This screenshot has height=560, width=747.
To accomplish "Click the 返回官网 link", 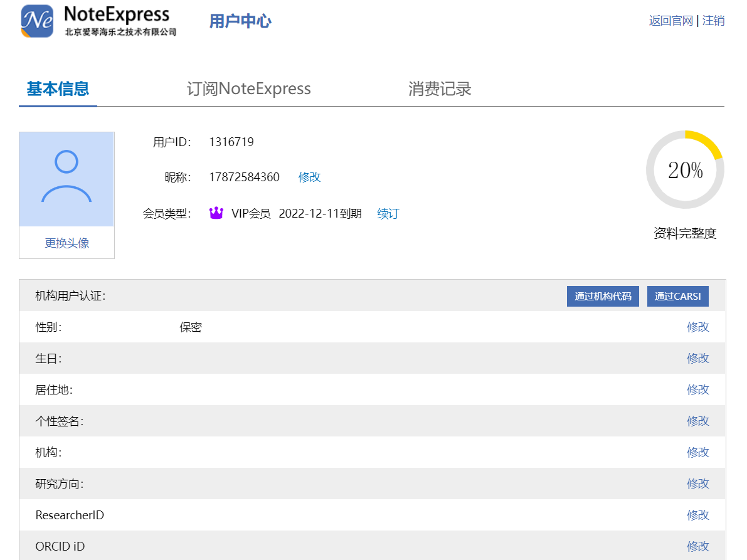I will click(x=670, y=21).
